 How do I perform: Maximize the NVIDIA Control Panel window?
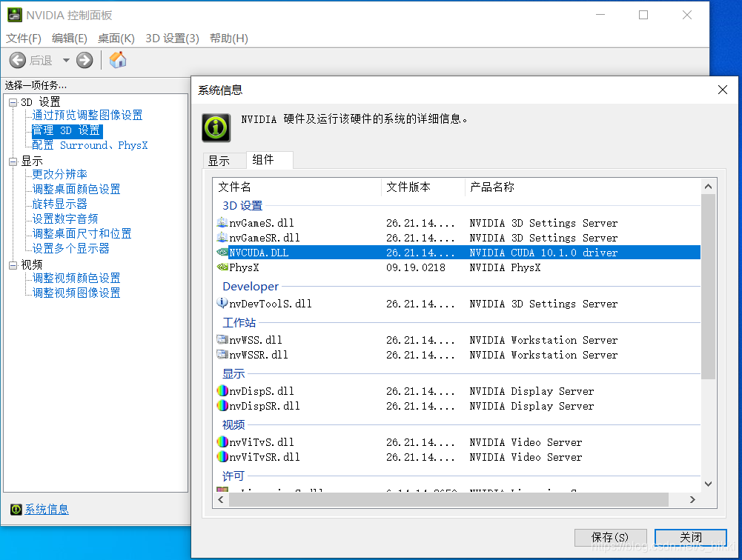point(643,15)
